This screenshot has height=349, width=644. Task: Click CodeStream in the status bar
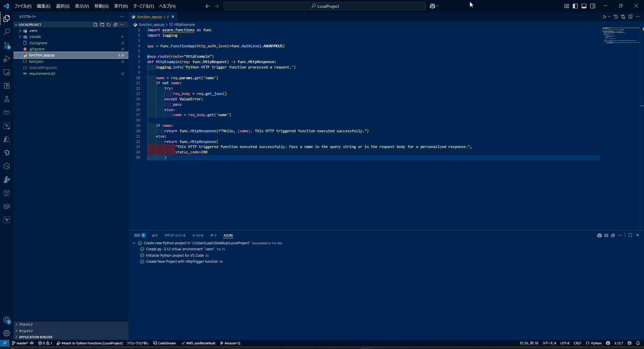point(164,343)
